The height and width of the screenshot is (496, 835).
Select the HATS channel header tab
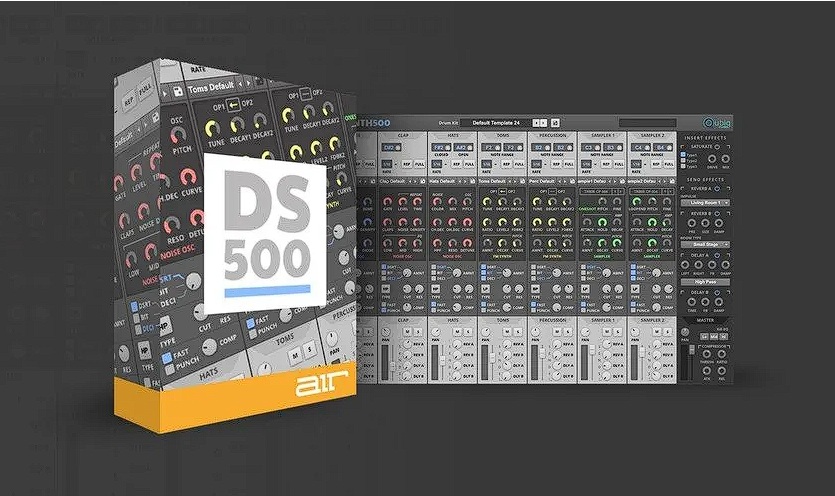453,135
